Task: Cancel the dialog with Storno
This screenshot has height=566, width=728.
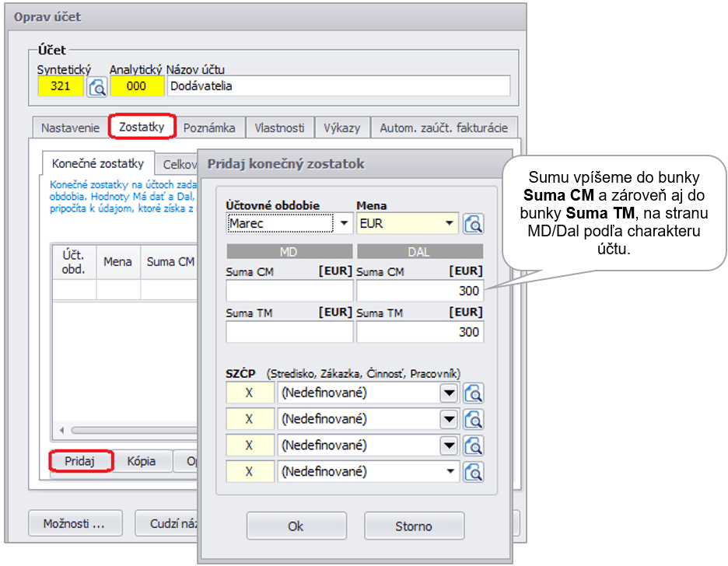Action: (414, 526)
